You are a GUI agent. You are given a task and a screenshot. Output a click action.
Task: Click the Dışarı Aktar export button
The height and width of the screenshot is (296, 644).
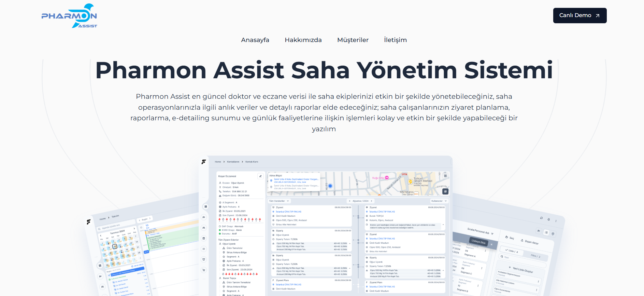530,242
